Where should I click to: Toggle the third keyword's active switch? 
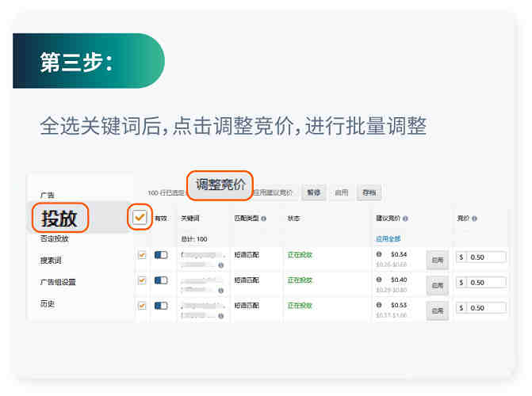click(x=161, y=305)
